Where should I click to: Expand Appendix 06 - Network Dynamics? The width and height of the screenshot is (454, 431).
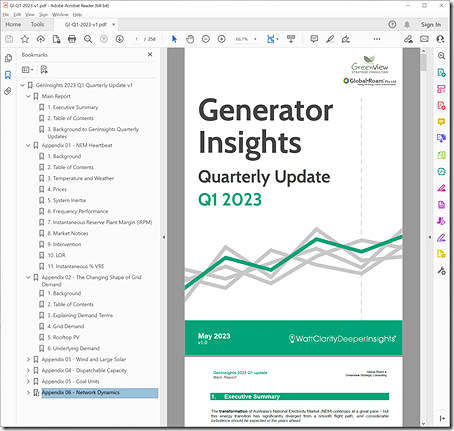point(28,392)
